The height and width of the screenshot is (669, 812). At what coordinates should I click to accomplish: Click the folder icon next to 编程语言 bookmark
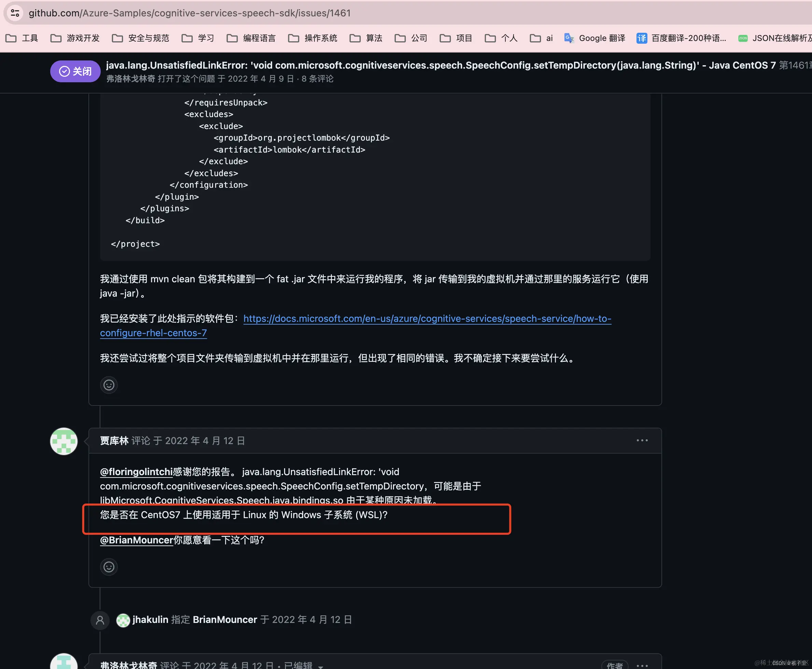coord(232,38)
